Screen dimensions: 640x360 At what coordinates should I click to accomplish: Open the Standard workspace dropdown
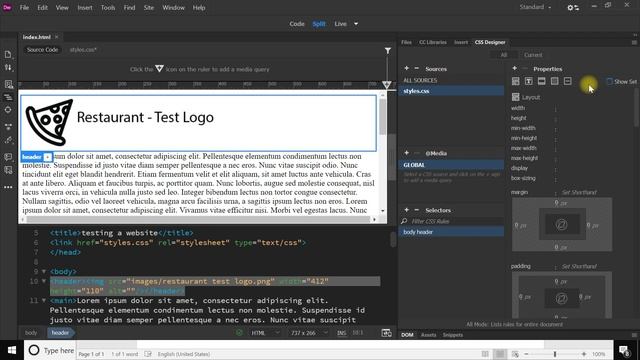tap(535, 7)
